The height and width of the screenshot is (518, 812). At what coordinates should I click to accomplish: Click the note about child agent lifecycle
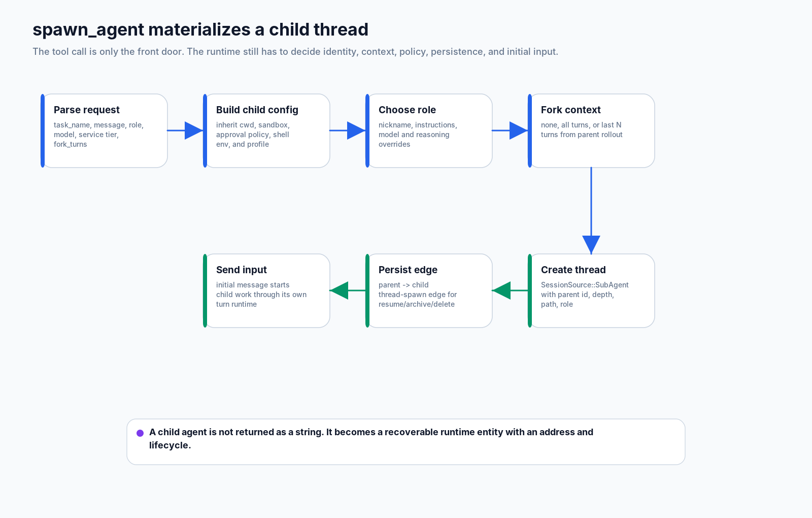click(371, 439)
